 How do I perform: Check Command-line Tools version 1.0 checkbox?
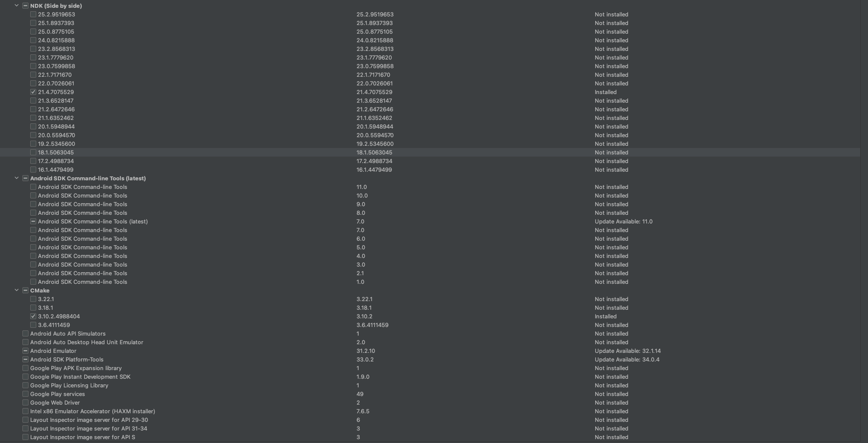[x=33, y=282]
